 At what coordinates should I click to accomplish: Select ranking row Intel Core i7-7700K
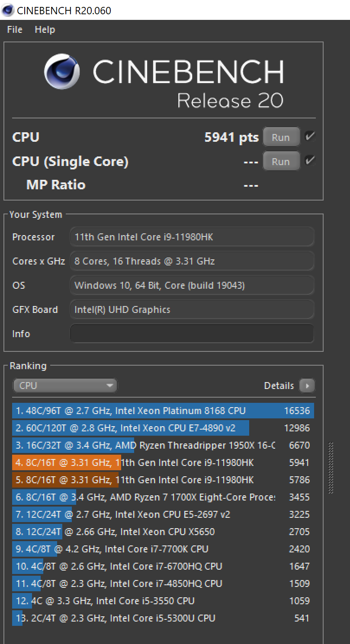tap(163, 549)
